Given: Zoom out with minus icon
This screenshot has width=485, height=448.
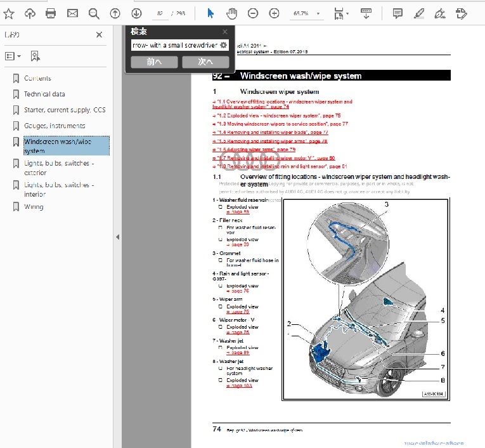Looking at the screenshot, I should pos(253,13).
